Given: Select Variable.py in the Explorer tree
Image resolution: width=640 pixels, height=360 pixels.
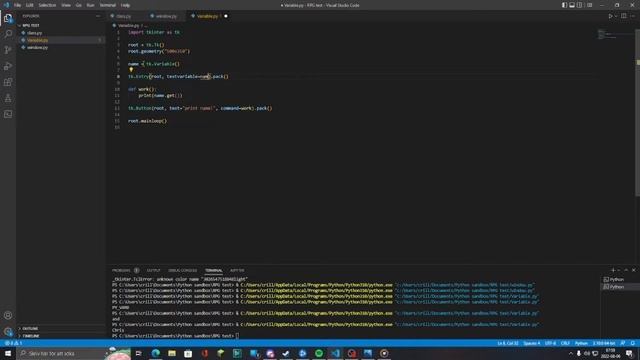Looking at the screenshot, I should pyautogui.click(x=37, y=40).
